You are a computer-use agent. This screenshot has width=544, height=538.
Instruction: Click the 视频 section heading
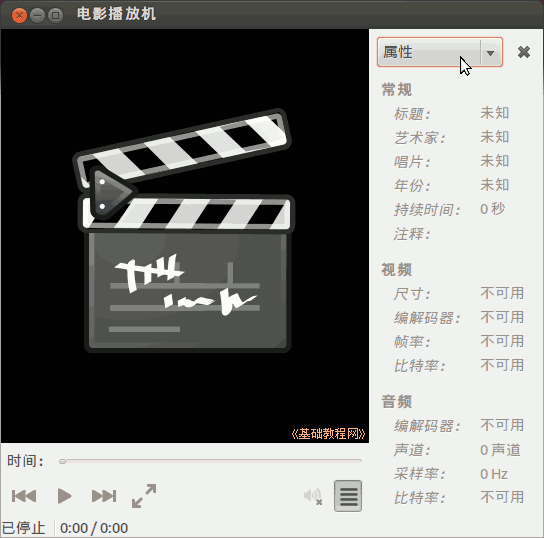tap(397, 270)
